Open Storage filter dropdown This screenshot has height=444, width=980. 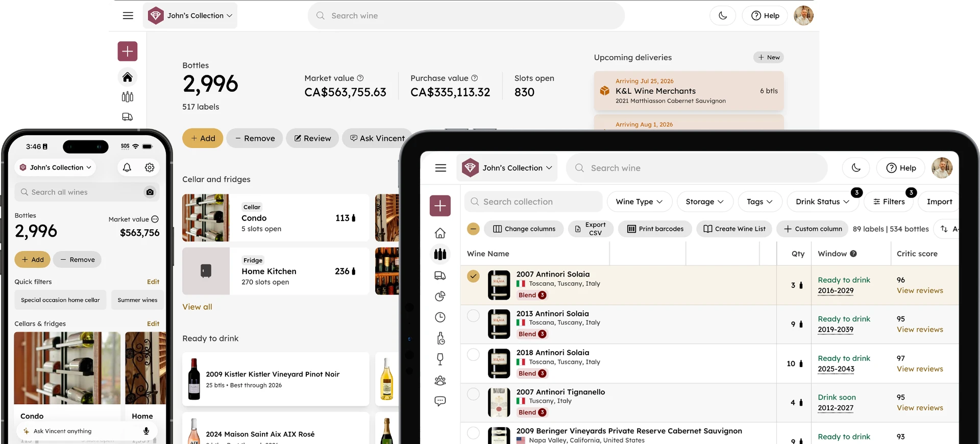pyautogui.click(x=705, y=202)
